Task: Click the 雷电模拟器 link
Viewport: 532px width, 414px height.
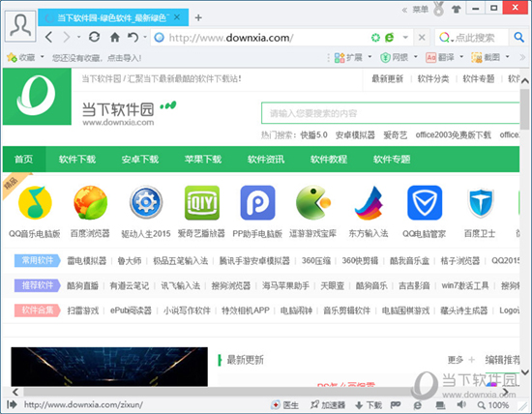Action: click(86, 260)
